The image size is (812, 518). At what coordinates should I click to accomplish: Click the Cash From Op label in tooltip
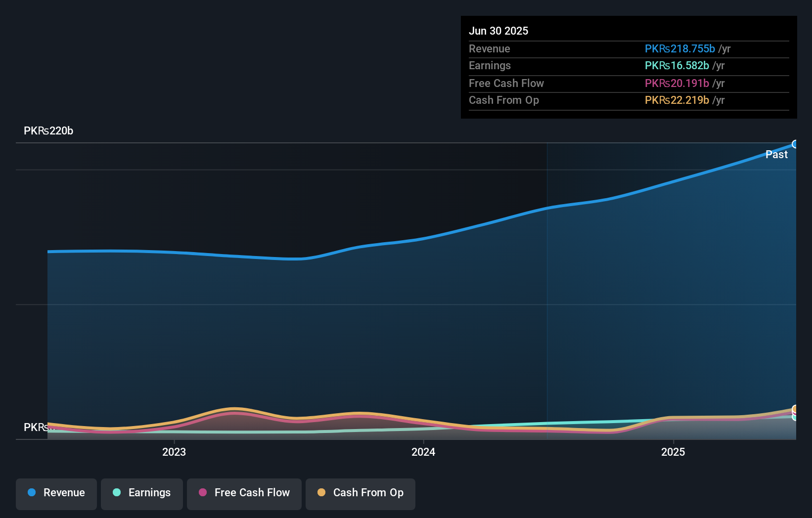click(504, 100)
